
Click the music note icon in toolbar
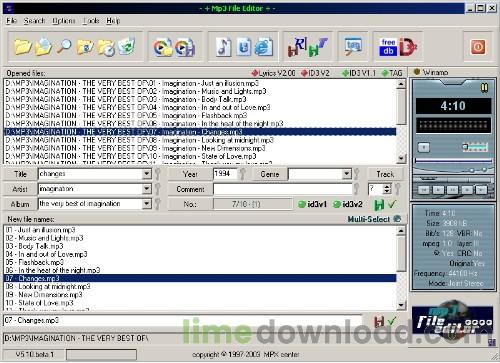(x=224, y=47)
